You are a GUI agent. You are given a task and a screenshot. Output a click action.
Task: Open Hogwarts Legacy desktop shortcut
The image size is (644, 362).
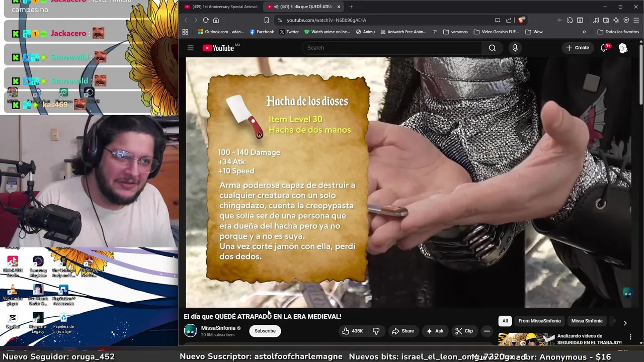coord(38,323)
